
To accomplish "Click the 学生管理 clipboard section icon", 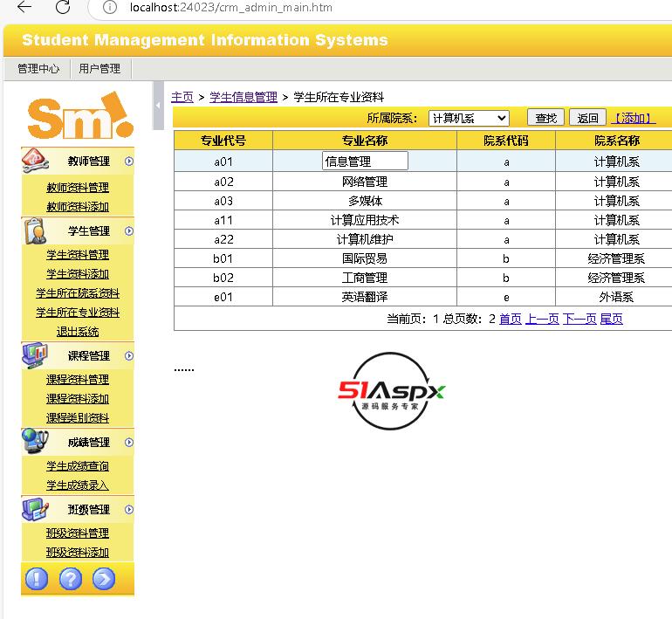I will [x=34, y=231].
